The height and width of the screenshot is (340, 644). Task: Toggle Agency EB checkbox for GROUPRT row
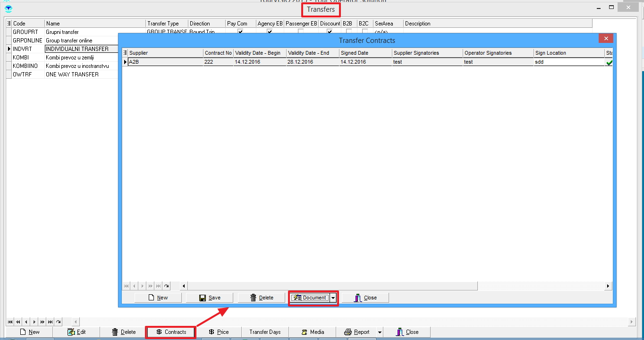[x=270, y=32]
